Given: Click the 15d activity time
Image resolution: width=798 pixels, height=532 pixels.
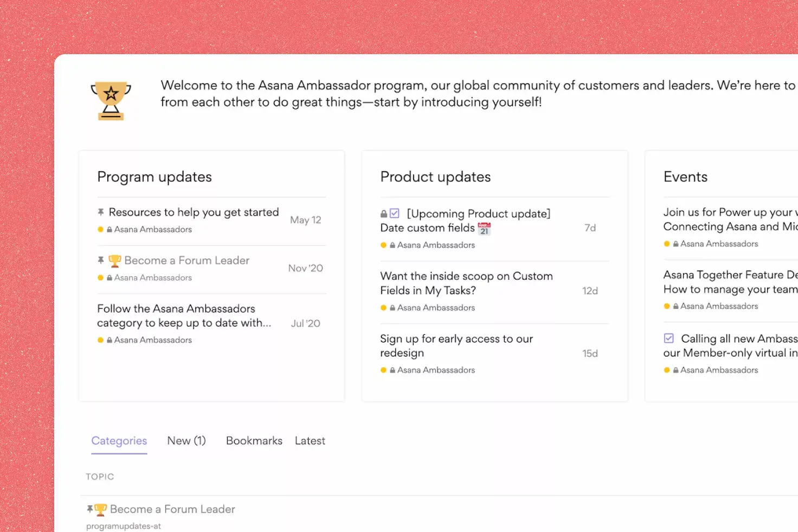Looking at the screenshot, I should point(590,353).
